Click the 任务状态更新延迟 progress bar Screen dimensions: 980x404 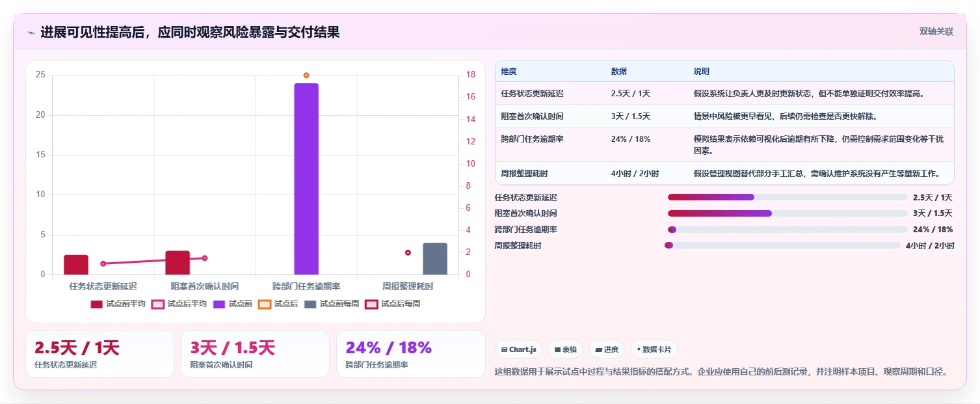788,197
